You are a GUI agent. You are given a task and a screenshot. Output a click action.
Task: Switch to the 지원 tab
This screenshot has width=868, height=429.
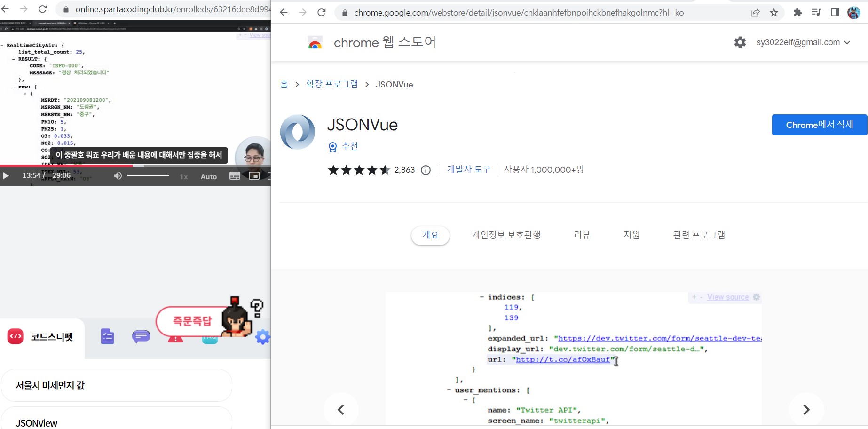pyautogui.click(x=631, y=235)
